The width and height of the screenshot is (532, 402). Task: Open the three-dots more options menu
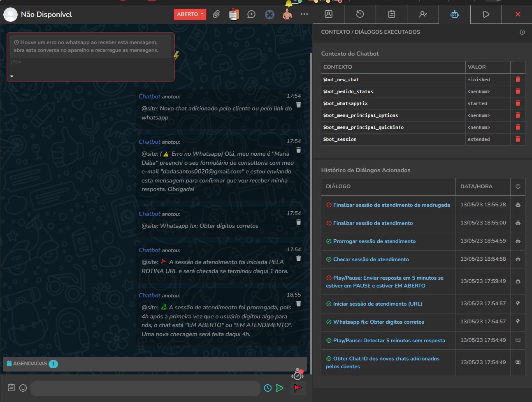click(x=304, y=14)
